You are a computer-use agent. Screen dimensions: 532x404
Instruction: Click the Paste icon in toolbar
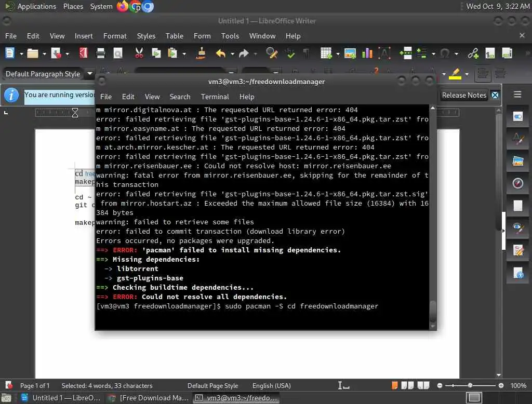coord(172,53)
